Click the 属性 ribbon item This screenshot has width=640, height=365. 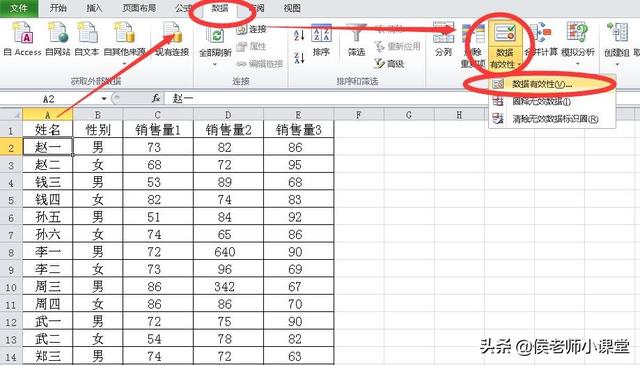click(x=252, y=46)
